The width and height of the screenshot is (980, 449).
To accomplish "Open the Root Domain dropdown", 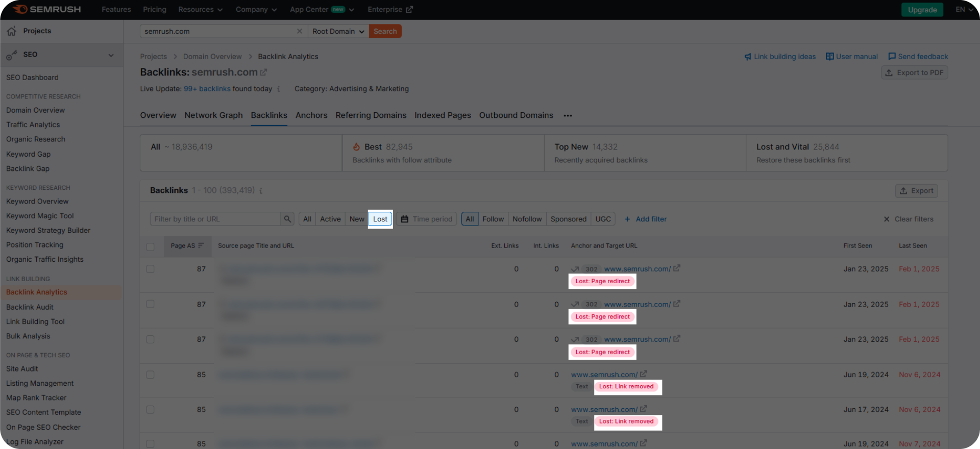I will click(338, 31).
